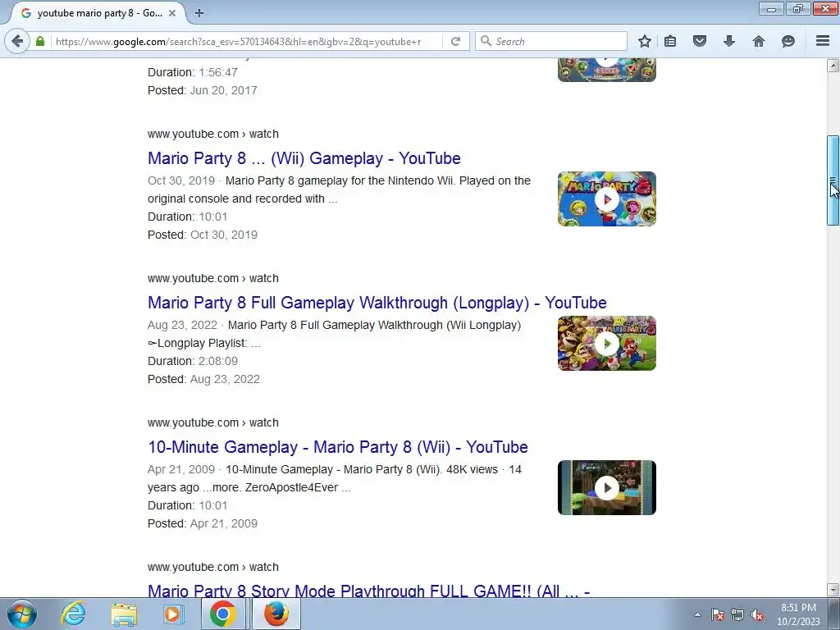Show hidden system tray icons arrow
The image size is (840, 630).
pos(697,614)
